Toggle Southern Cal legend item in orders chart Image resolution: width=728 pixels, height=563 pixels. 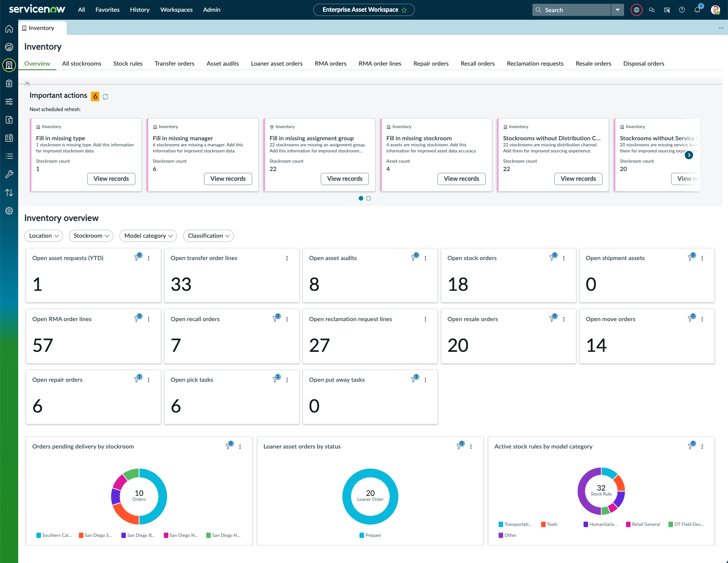(x=54, y=535)
